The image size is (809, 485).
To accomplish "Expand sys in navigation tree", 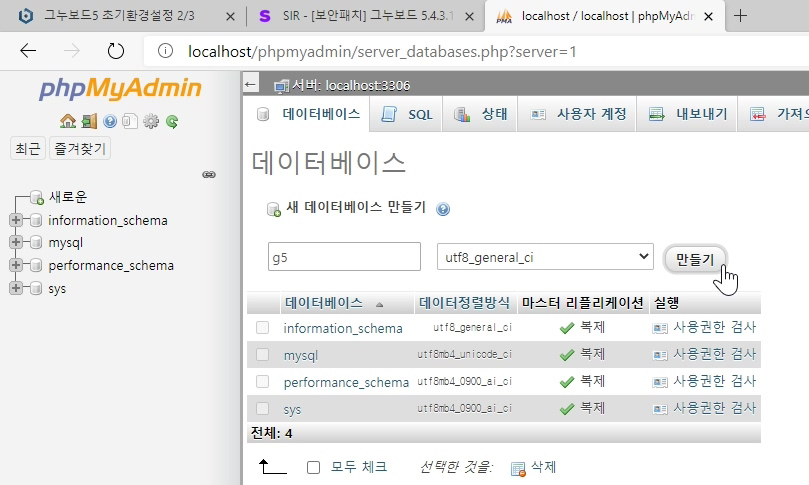I will pyautogui.click(x=15, y=288).
